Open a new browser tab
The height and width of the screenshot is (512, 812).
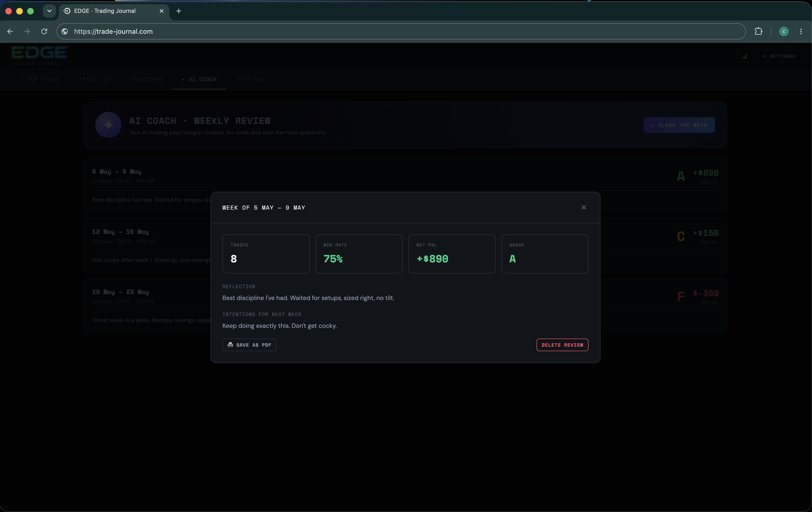pyautogui.click(x=179, y=11)
